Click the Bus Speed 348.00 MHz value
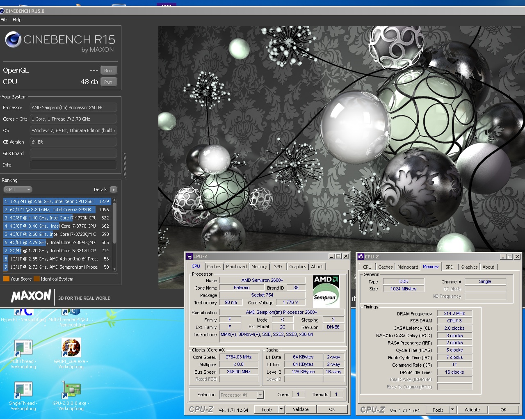The width and height of the screenshot is (525, 420). (x=239, y=372)
